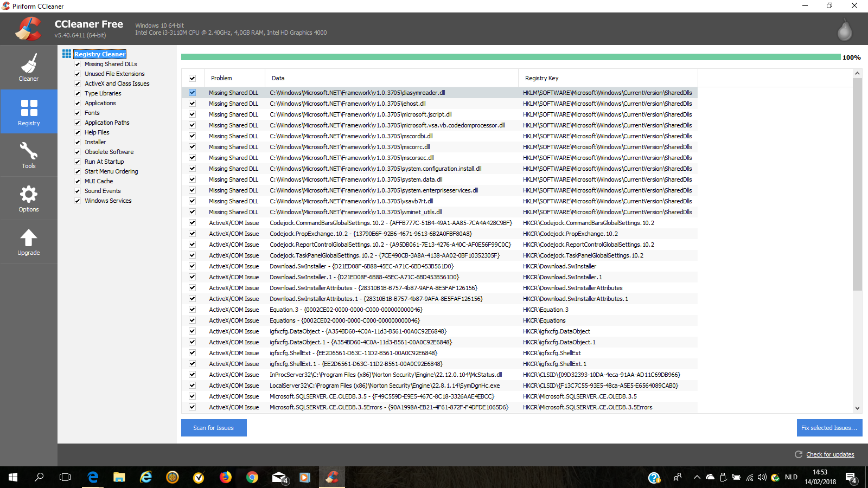Uncheck the Missing Shared DLLs option
This screenshot has width=868, height=488.
[x=78, y=64]
